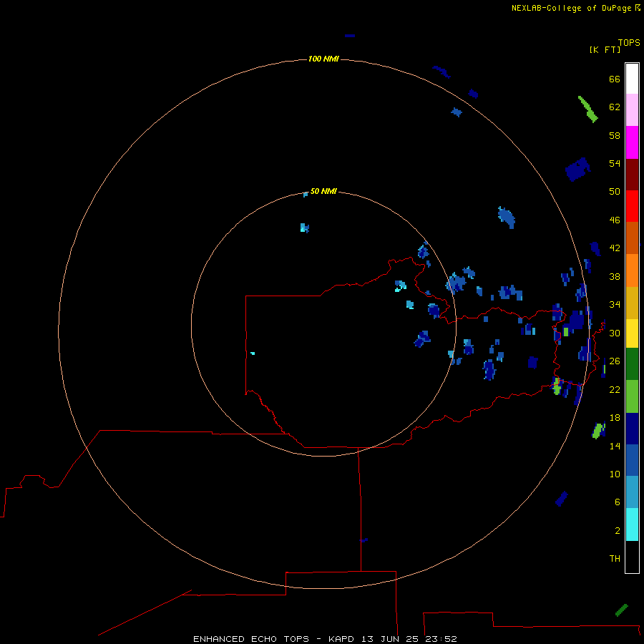Click the tiny cyan echo beside the western county line
The width and height of the screenshot is (644, 644).
253,353
